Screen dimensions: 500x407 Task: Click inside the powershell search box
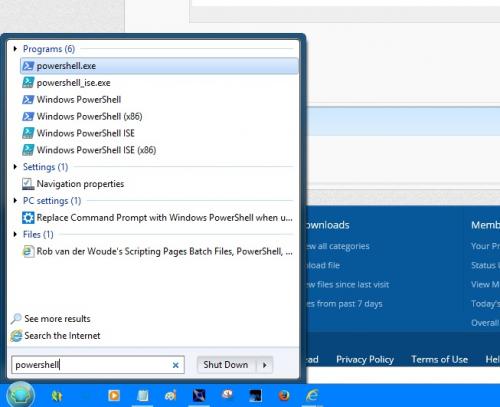click(x=91, y=365)
